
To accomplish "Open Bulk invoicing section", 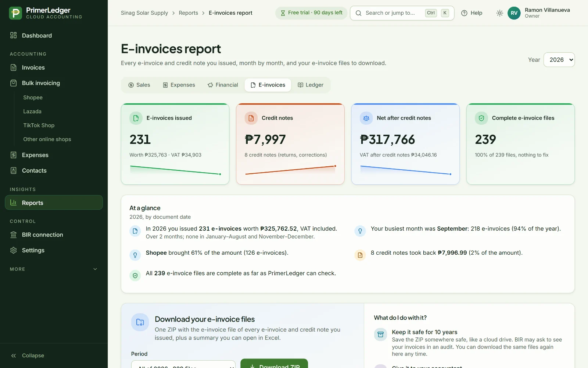I will click(54, 83).
